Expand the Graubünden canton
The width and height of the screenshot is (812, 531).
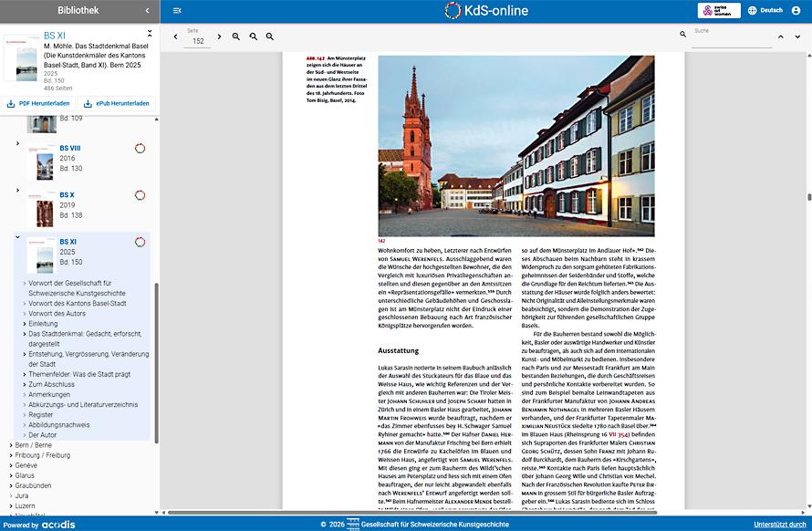pyautogui.click(x=11, y=485)
